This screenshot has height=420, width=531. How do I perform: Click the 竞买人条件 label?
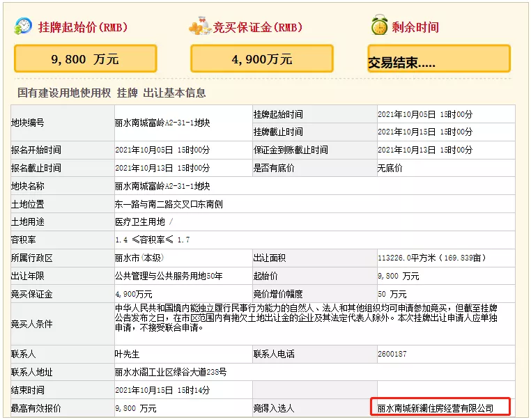coord(32,324)
